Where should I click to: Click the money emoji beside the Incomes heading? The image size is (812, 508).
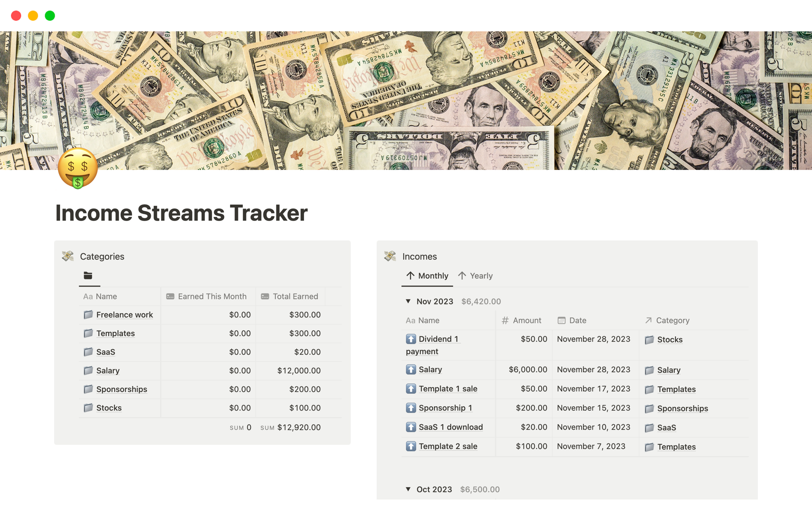coord(390,256)
